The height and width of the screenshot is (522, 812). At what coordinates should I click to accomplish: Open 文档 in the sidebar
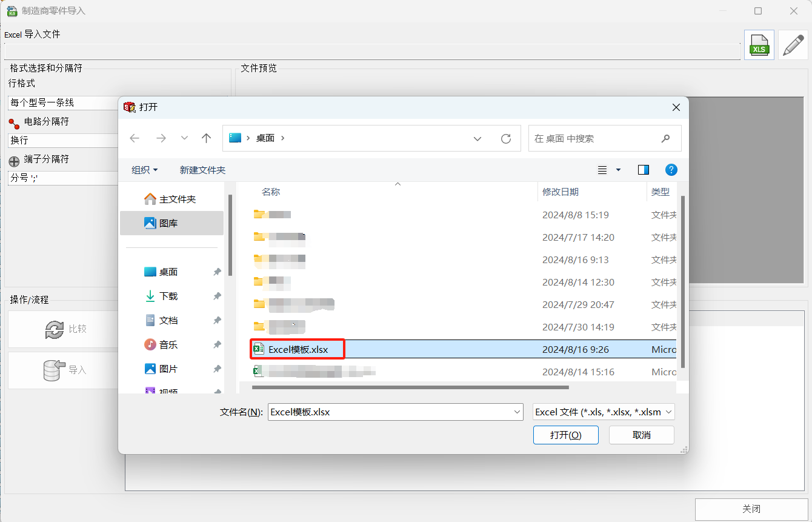[x=168, y=320]
